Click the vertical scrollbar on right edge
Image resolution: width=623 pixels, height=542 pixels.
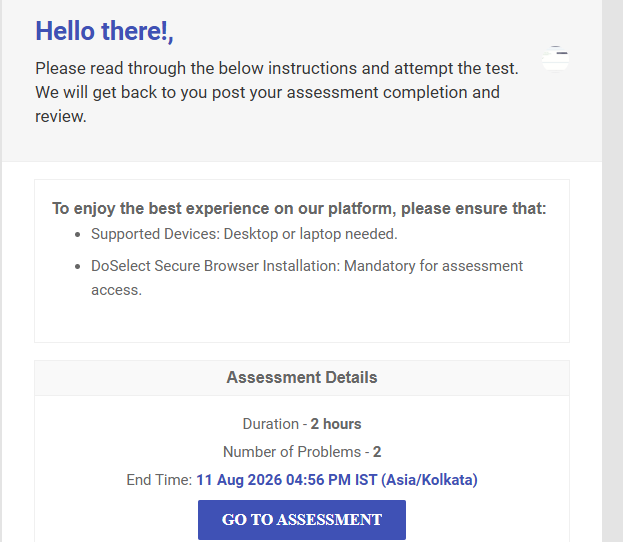(612, 271)
